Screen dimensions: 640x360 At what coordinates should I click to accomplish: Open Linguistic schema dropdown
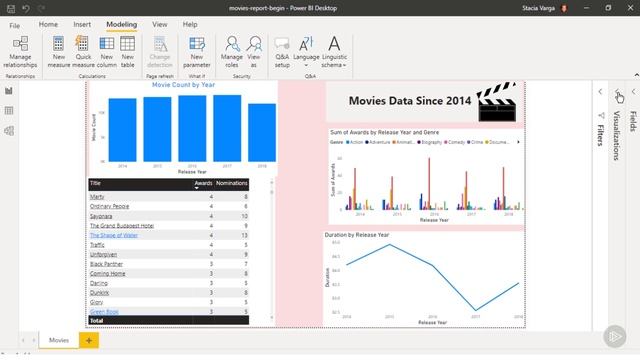click(x=334, y=52)
